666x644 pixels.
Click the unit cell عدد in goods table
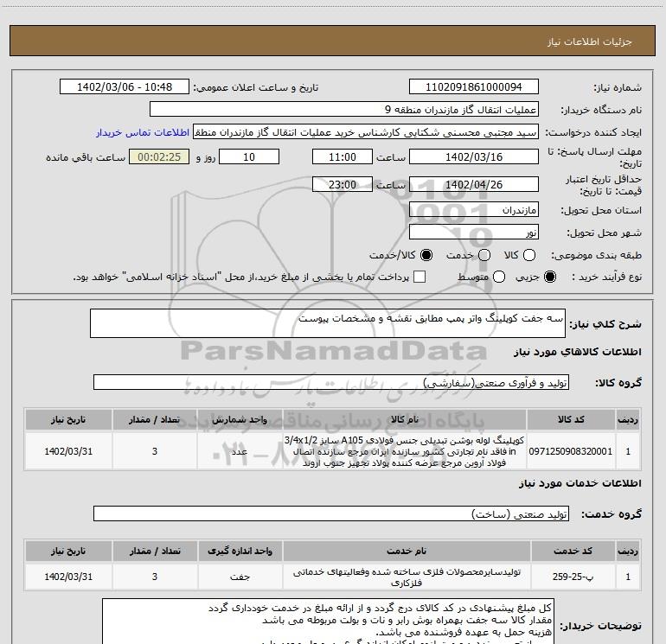pyautogui.click(x=240, y=451)
